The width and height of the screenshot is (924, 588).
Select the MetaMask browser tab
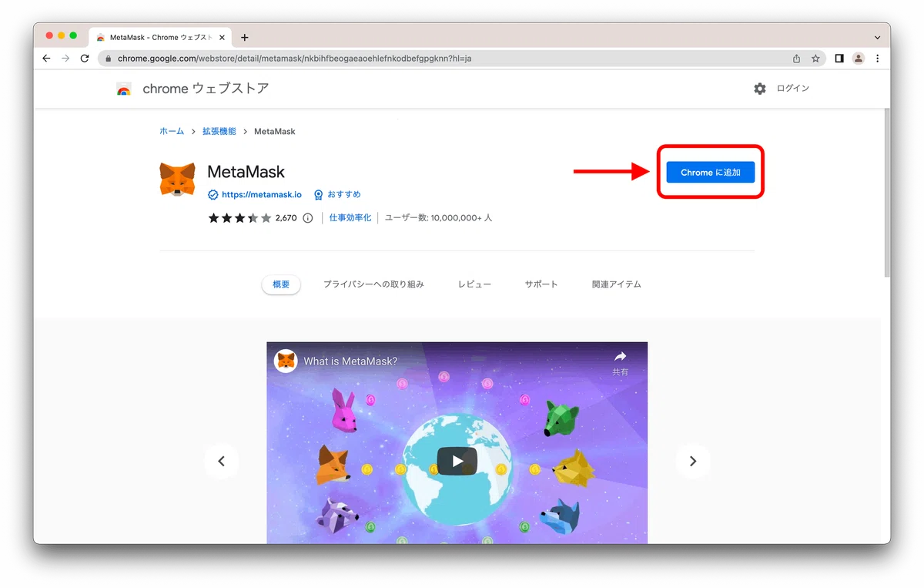click(162, 37)
